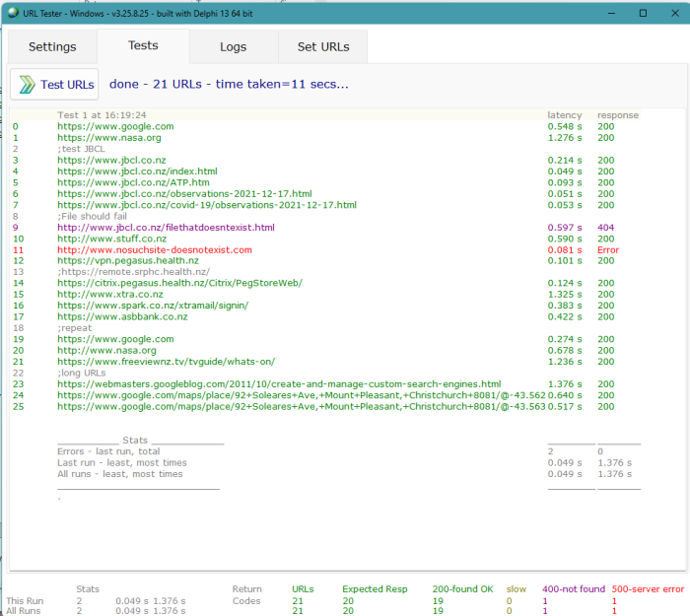Click the webmasters.googleblog.com long URL line
The width and height of the screenshot is (690, 616).
278,383
